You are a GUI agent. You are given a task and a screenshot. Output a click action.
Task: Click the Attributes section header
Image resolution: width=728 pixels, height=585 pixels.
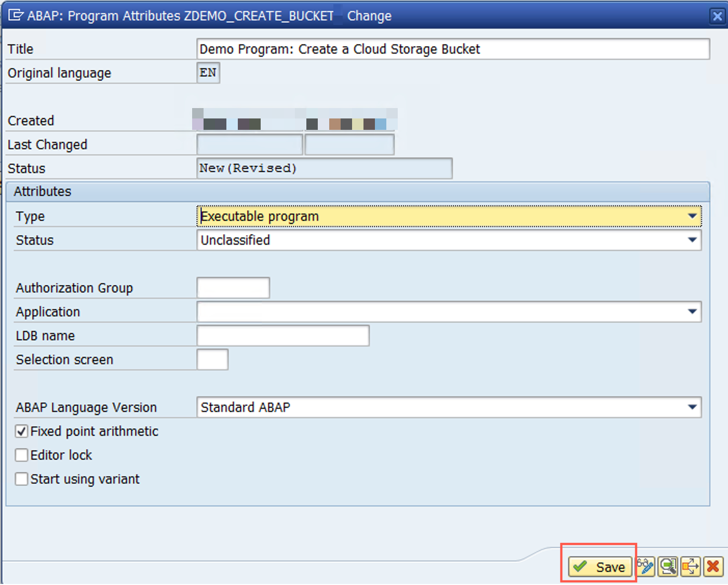(x=43, y=192)
